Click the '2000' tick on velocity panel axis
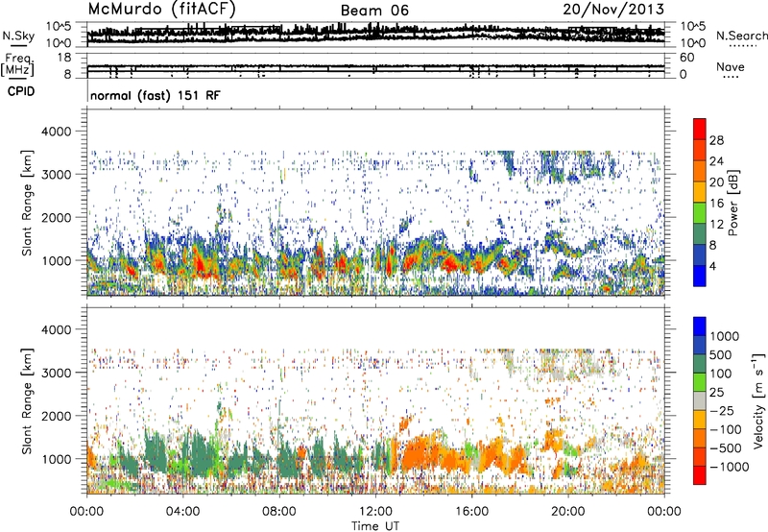The height and width of the screenshot is (532, 768). [x=56, y=416]
